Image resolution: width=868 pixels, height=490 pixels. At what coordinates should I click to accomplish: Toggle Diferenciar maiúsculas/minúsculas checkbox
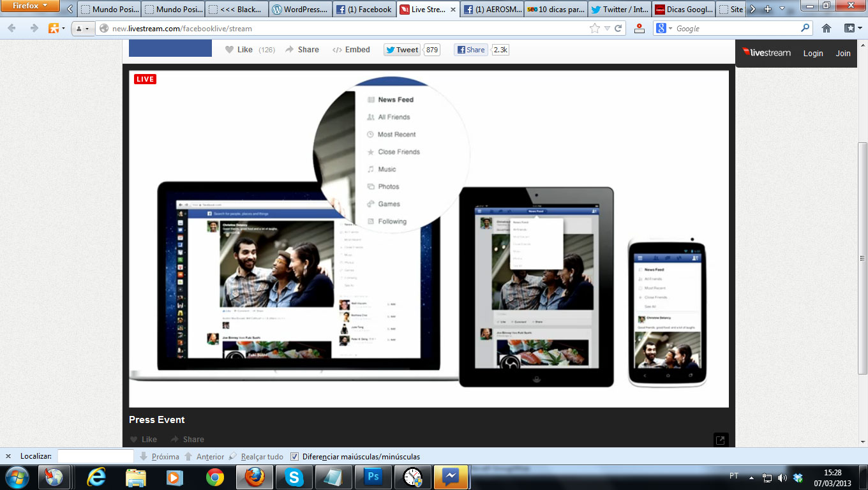(x=294, y=456)
